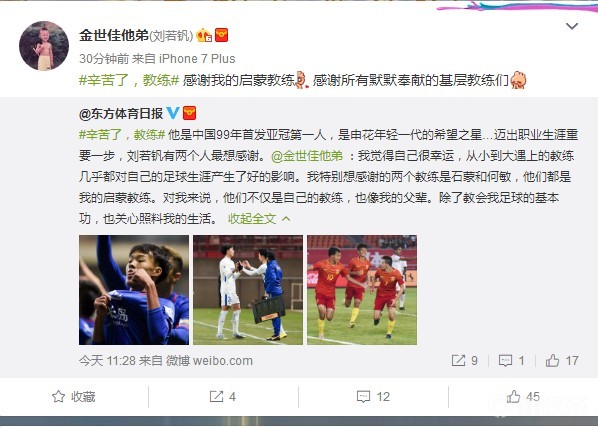This screenshot has height=428, width=598.
Task: Click repost icon showing 9 in quoted post
Action: [x=464, y=360]
